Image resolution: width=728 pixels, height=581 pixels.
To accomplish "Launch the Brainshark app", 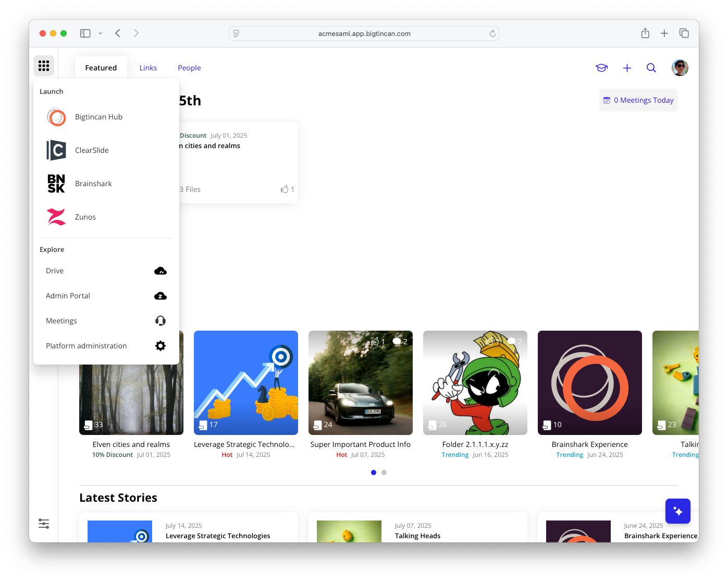I will coord(93,184).
